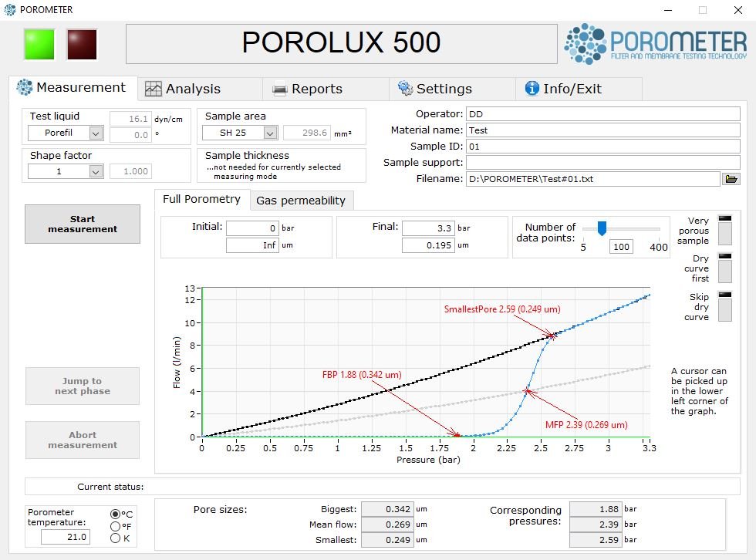This screenshot has height=560, width=756.
Task: Select the °F temperature unit
Action: 115,526
